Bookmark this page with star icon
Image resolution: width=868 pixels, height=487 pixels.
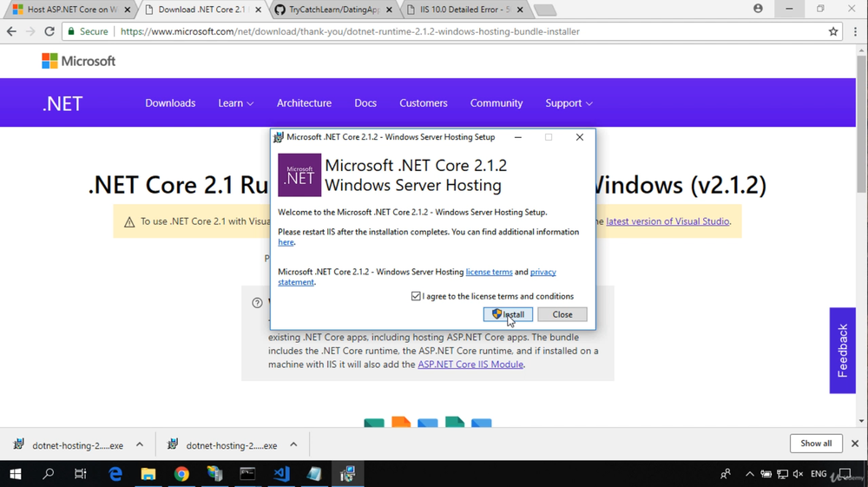833,31
